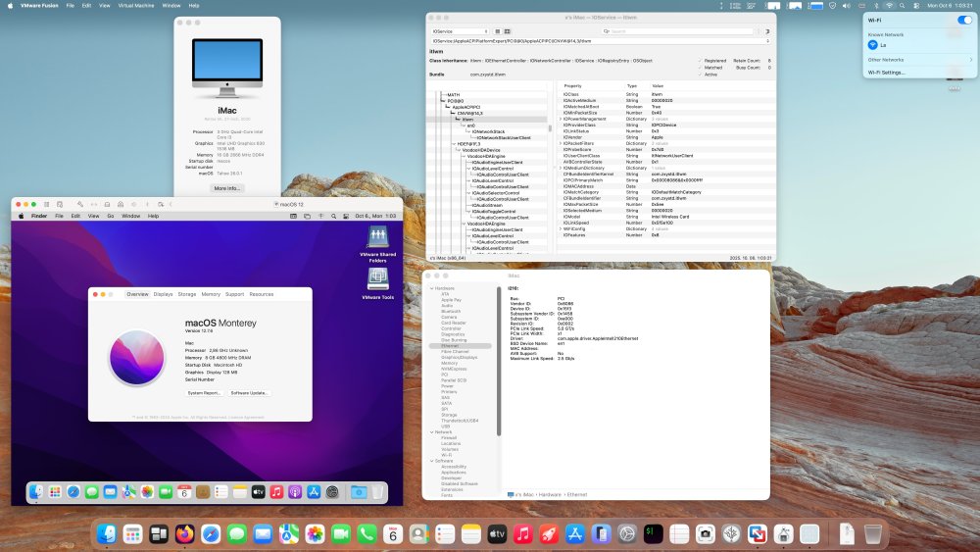
Task: Click Software Update button in guest
Action: coord(249,392)
